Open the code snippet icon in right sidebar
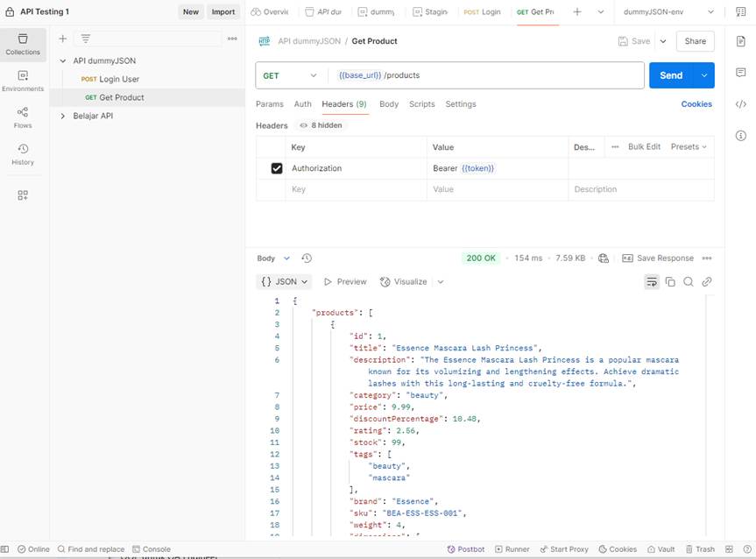The image size is (756, 559). pyautogui.click(x=741, y=104)
